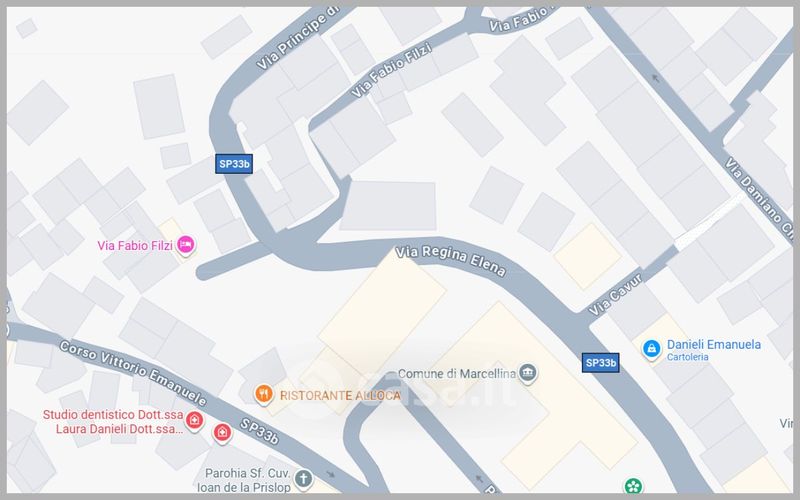
Task: Select the orange restaurant icon for Ristorante Alloca
Action: pyautogui.click(x=263, y=394)
